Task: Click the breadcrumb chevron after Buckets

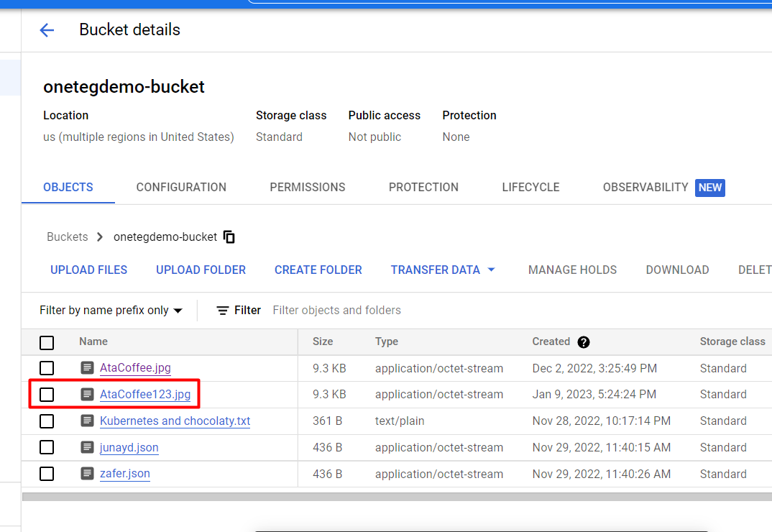Action: tap(100, 237)
